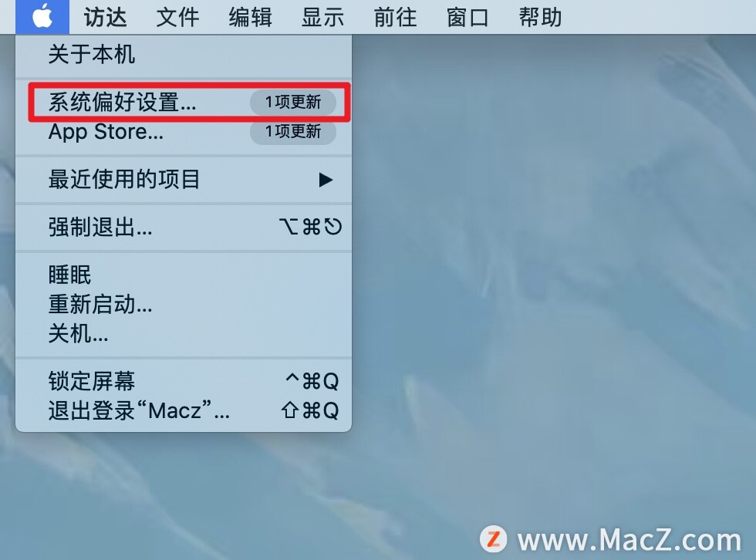Click the 1项更新 badge beside App Store

[292, 131]
